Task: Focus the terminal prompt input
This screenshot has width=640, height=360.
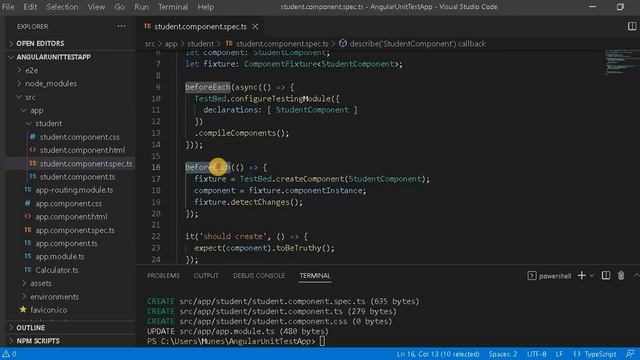Action: tap(322, 341)
